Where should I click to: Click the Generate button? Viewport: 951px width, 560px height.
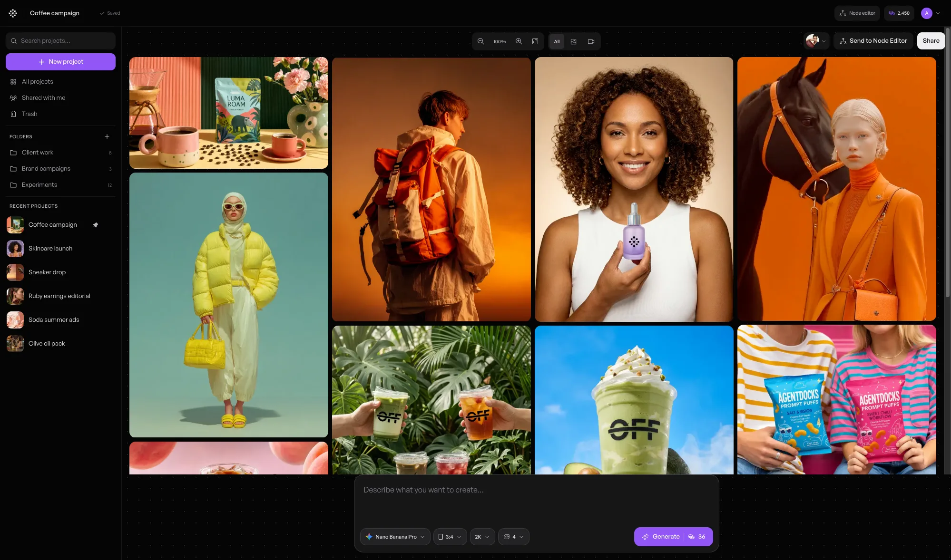[x=673, y=537]
